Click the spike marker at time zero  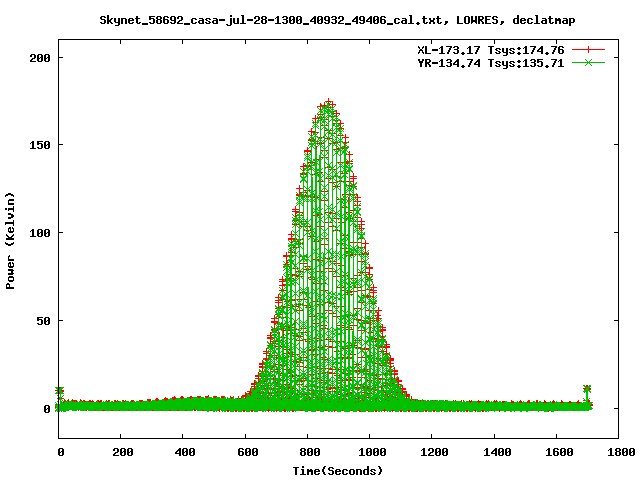click(x=60, y=391)
